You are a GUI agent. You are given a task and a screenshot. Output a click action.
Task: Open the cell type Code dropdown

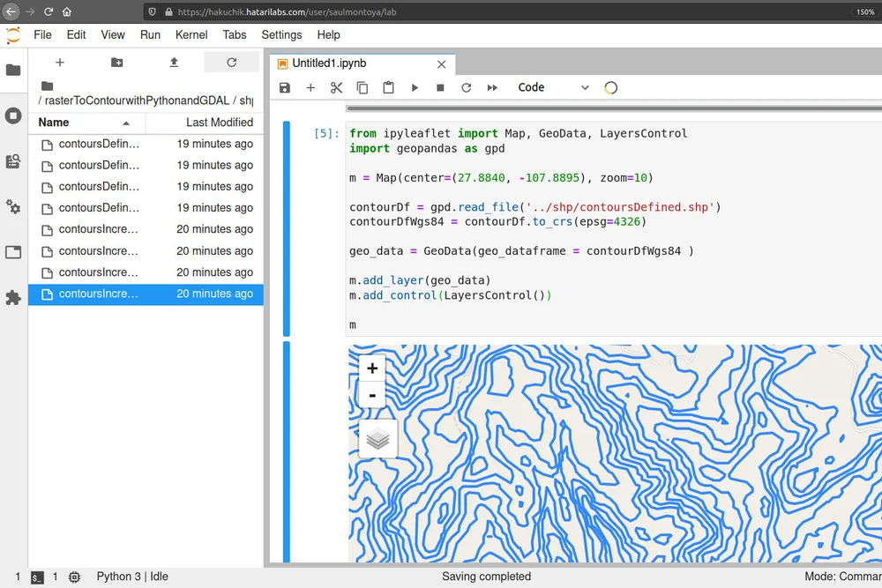553,87
